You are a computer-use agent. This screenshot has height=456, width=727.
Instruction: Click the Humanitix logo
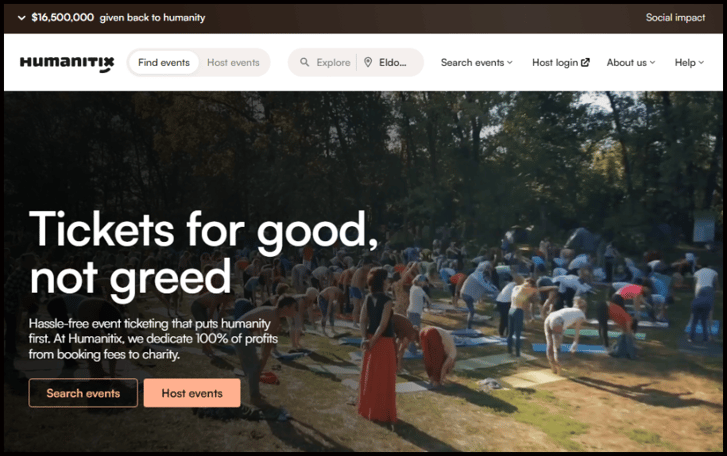(67, 63)
